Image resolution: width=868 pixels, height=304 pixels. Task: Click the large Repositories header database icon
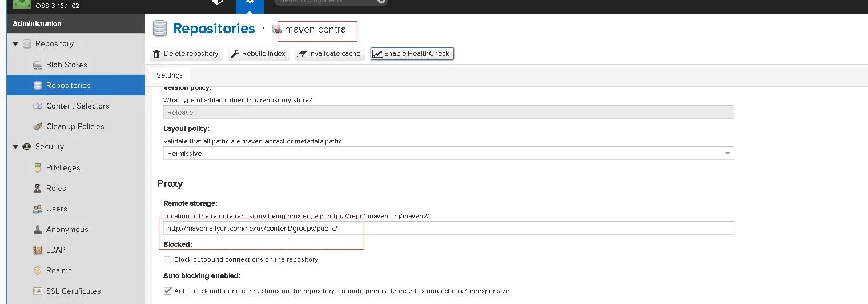(x=160, y=29)
